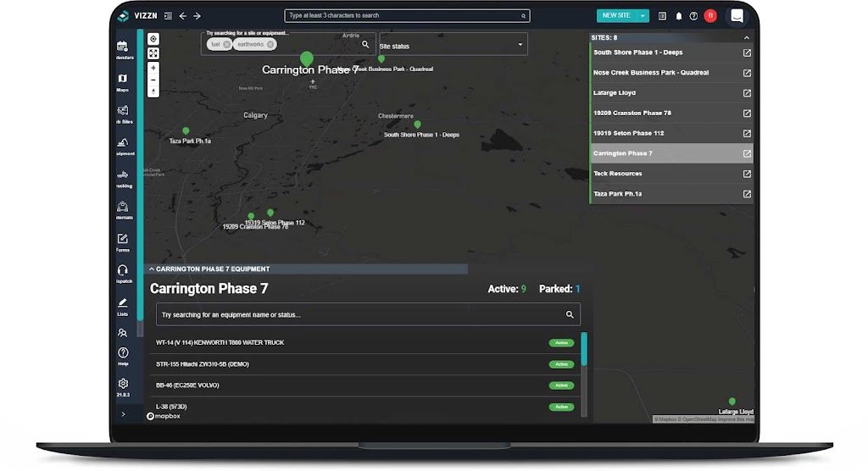
Task: Open the Dispatch headset icon
Action: click(123, 270)
